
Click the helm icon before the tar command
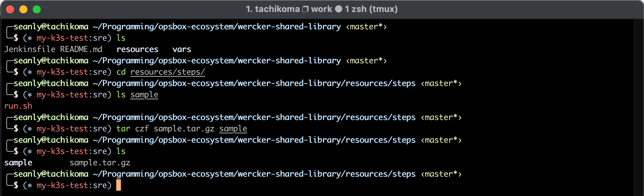pyautogui.click(x=30, y=129)
